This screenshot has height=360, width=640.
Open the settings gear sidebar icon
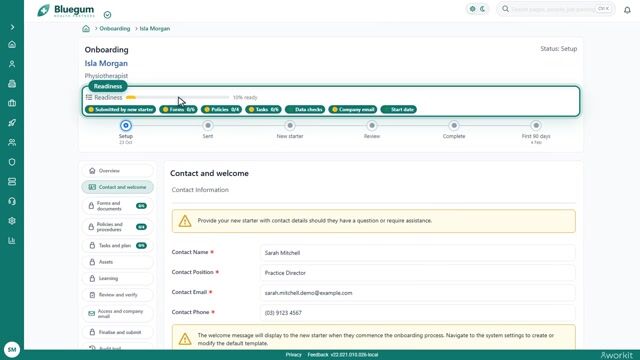tap(12, 221)
